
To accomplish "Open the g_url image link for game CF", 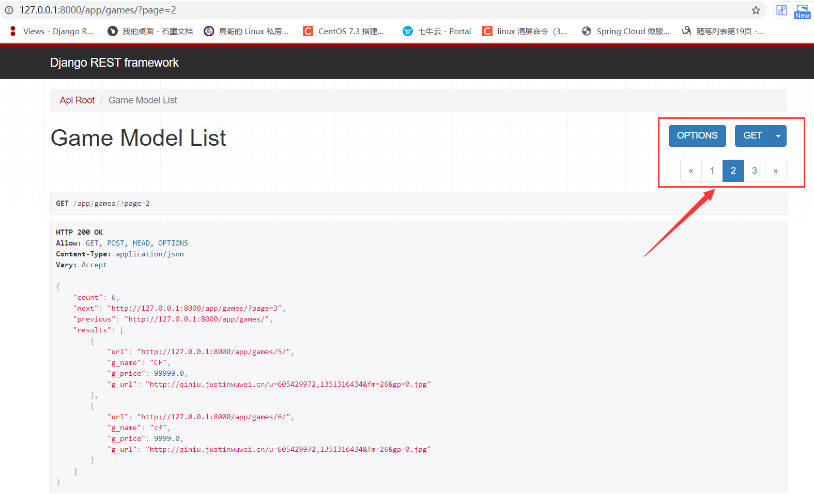I will [288, 385].
